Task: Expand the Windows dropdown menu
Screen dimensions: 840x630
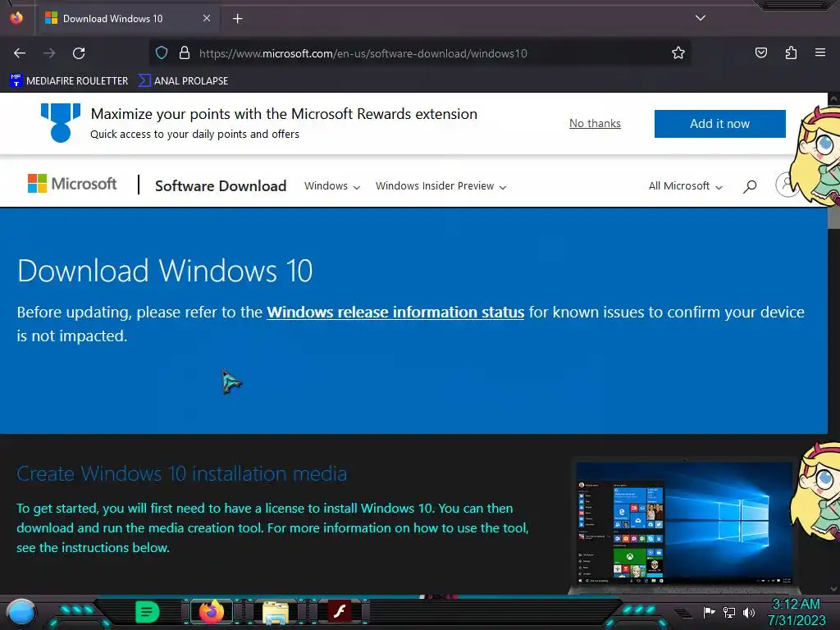Action: pyautogui.click(x=332, y=186)
